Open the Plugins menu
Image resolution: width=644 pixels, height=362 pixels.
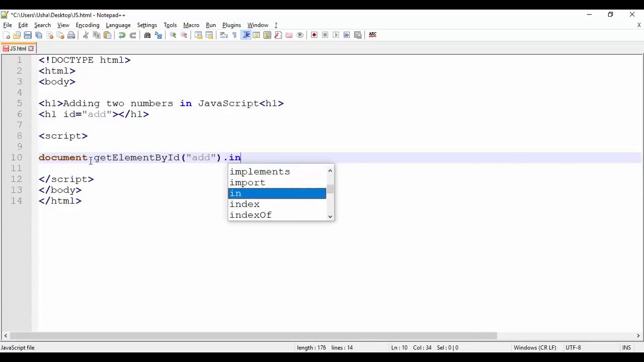(x=231, y=25)
